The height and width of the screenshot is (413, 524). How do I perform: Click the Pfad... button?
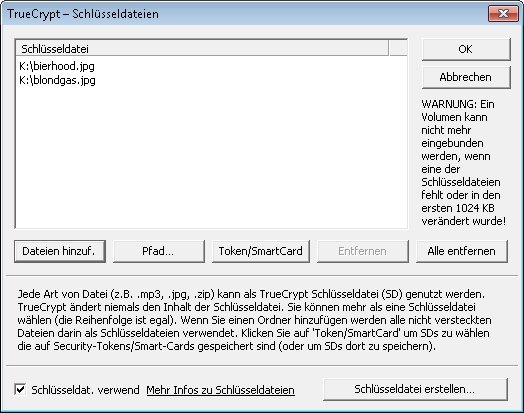point(159,251)
